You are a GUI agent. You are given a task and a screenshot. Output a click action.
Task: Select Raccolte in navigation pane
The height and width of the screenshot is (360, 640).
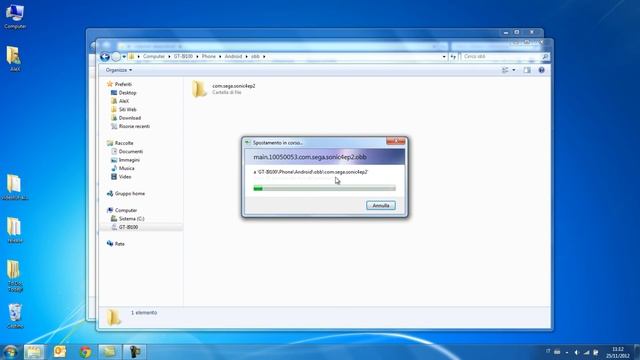coord(124,143)
